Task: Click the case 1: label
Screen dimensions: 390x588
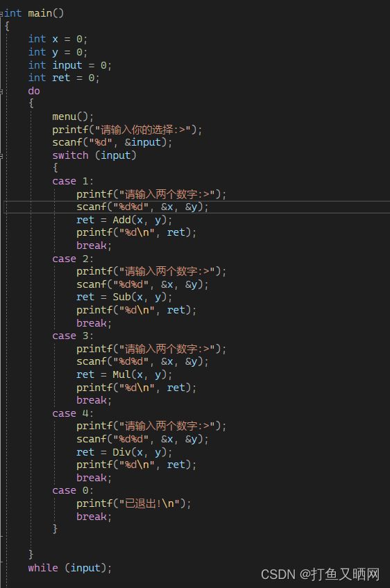Action: click(x=73, y=181)
